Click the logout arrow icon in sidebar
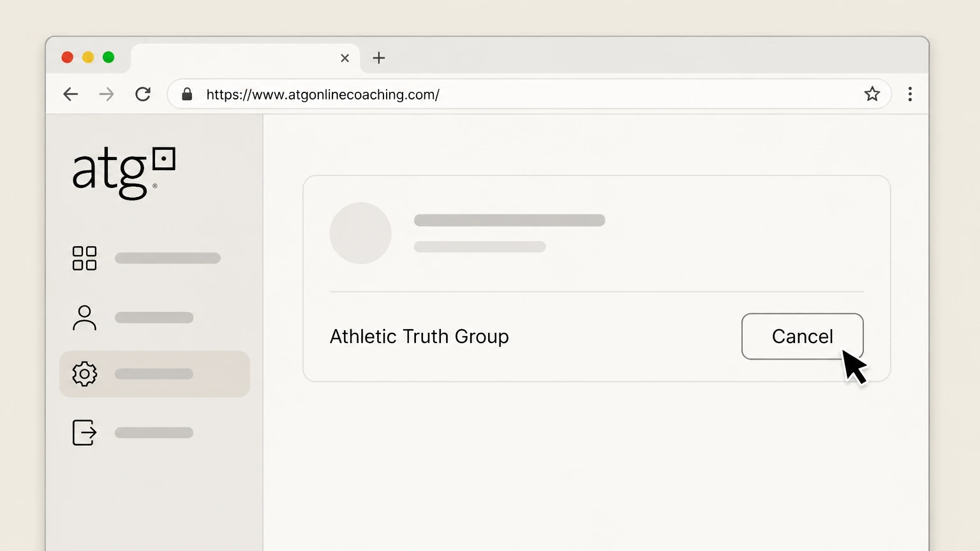 [x=84, y=432]
